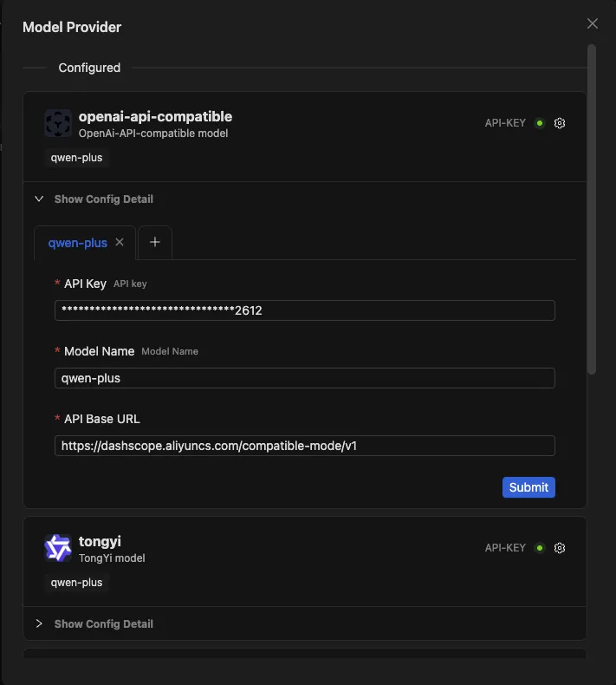Click the openai-api-compatible provider logo icon
Viewport: 616px width, 685px height.
coord(58,123)
